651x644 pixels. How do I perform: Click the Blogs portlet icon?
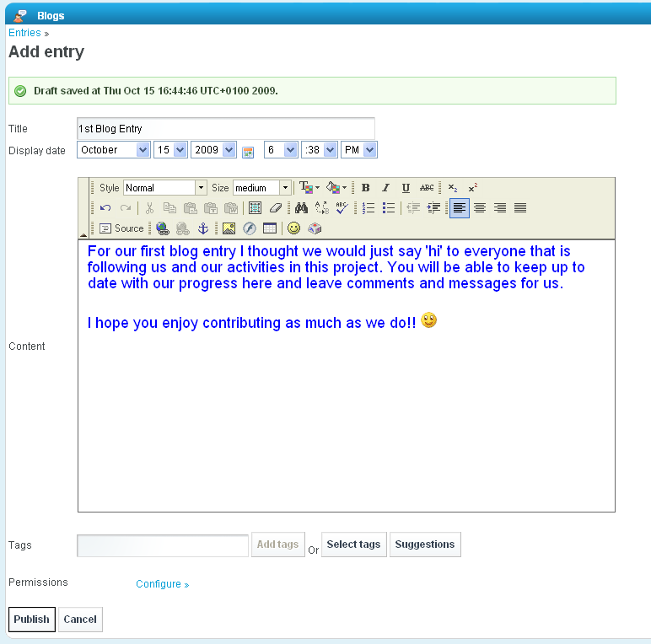tap(19, 16)
